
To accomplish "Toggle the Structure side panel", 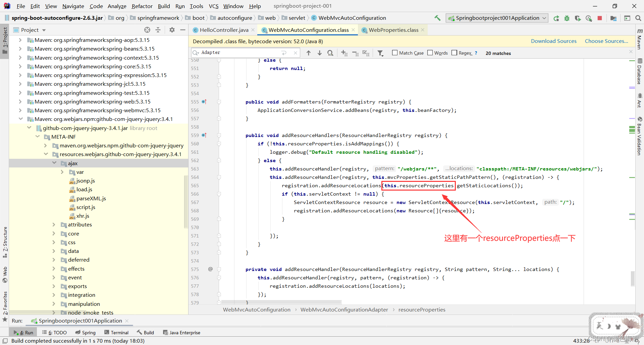I will point(5,242).
